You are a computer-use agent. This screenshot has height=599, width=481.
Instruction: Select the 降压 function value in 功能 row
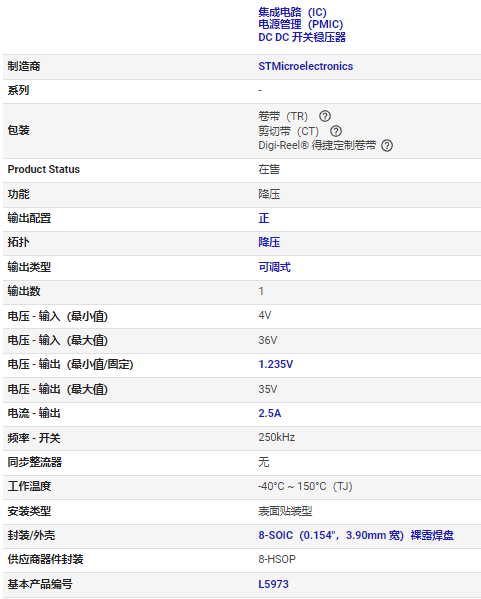pyautogui.click(x=269, y=194)
